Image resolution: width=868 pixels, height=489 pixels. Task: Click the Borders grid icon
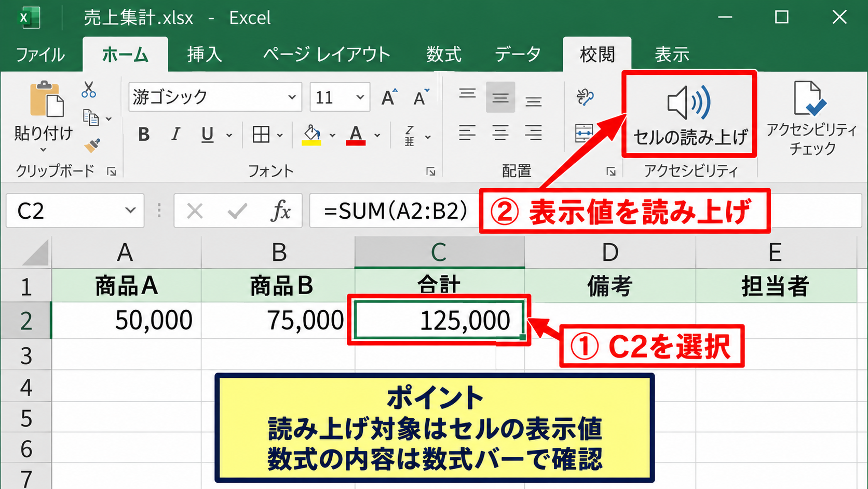click(x=261, y=135)
